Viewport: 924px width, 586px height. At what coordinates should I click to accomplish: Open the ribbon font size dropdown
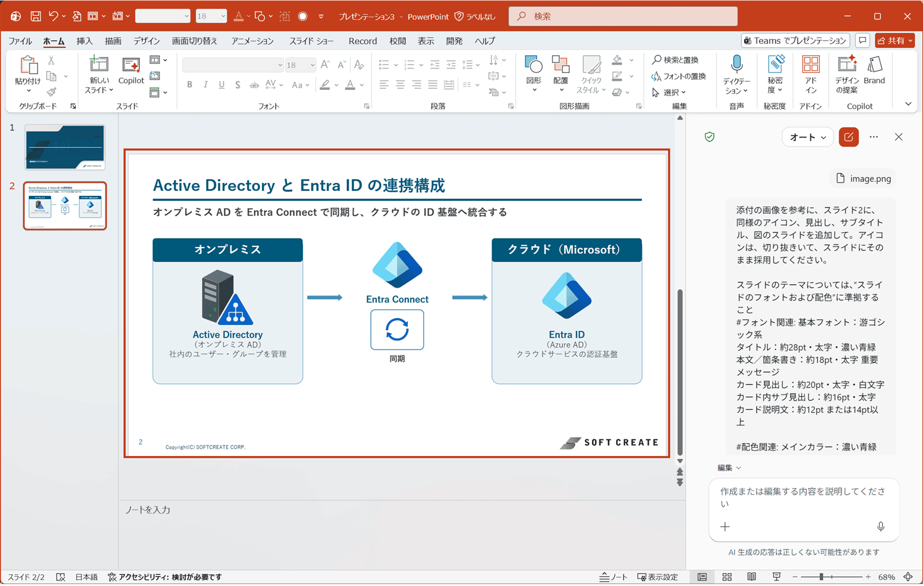tap(312, 65)
